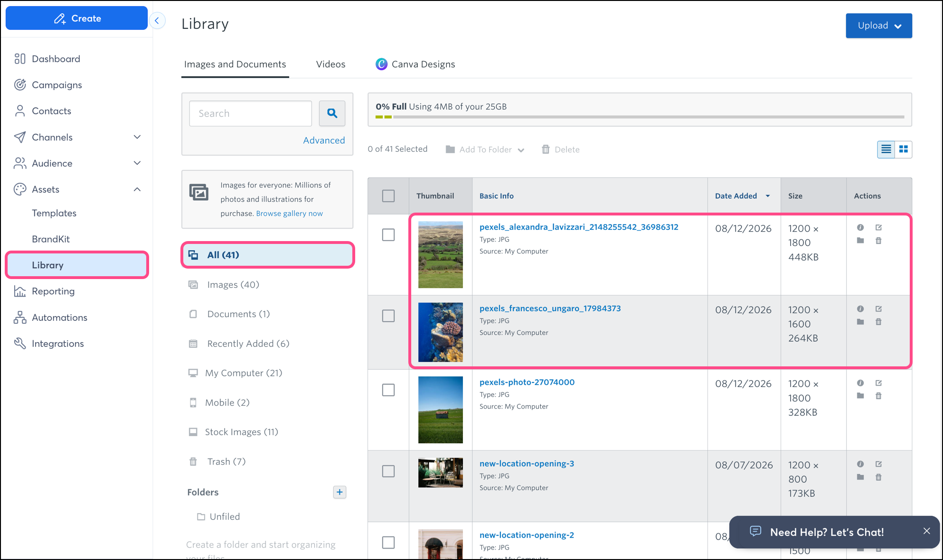Open the Canva Designs tab

point(415,64)
